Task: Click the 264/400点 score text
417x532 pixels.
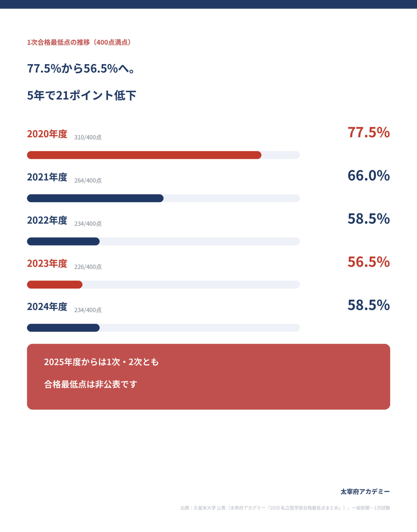Action: pos(88,180)
